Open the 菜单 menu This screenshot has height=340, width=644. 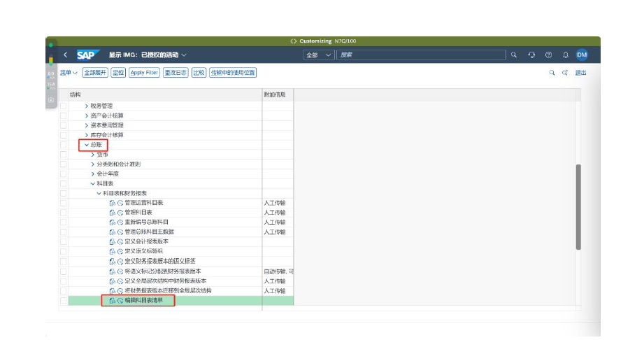click(68, 73)
